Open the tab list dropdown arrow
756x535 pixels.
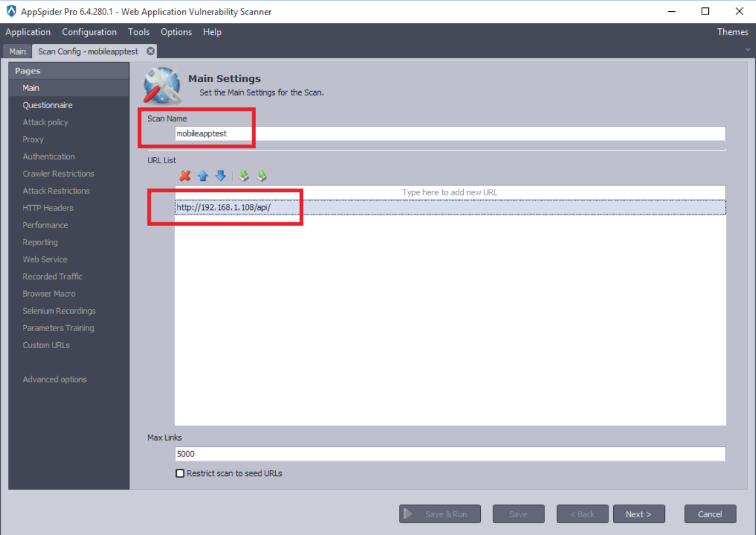pyautogui.click(x=747, y=50)
